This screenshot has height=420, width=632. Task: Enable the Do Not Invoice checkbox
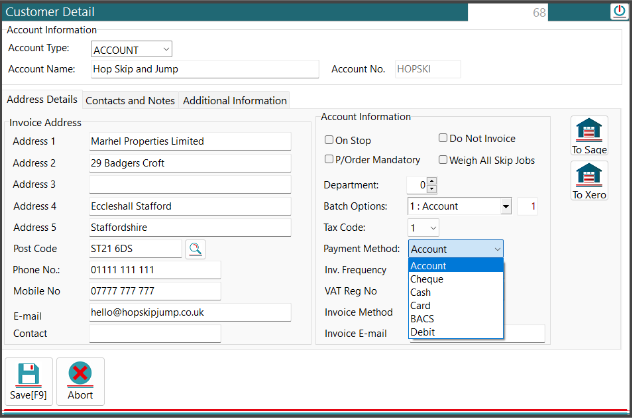(x=443, y=138)
